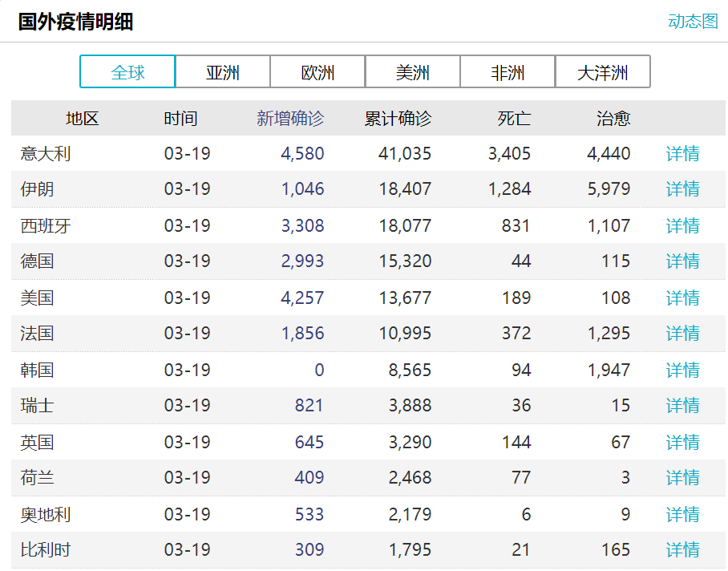Click the US new cases value 4,257
The image size is (728, 571).
pyautogui.click(x=302, y=298)
